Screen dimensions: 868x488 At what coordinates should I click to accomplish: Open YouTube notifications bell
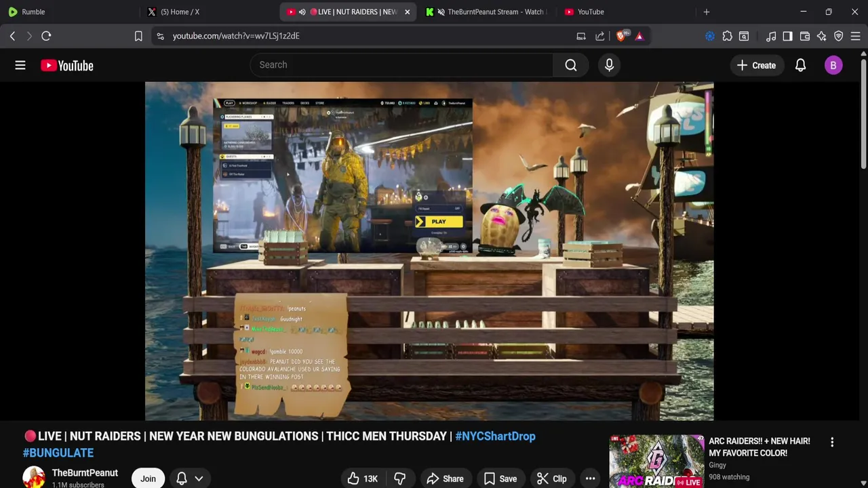coord(800,65)
